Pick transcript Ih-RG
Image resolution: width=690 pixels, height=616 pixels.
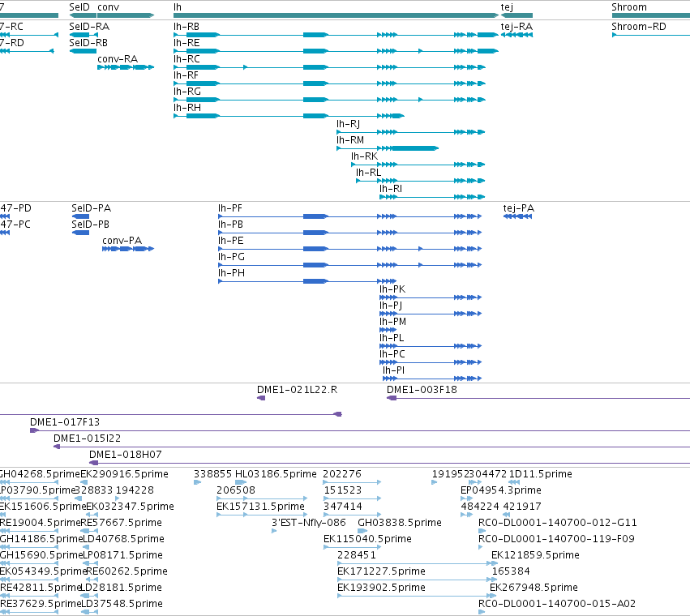pyautogui.click(x=330, y=100)
